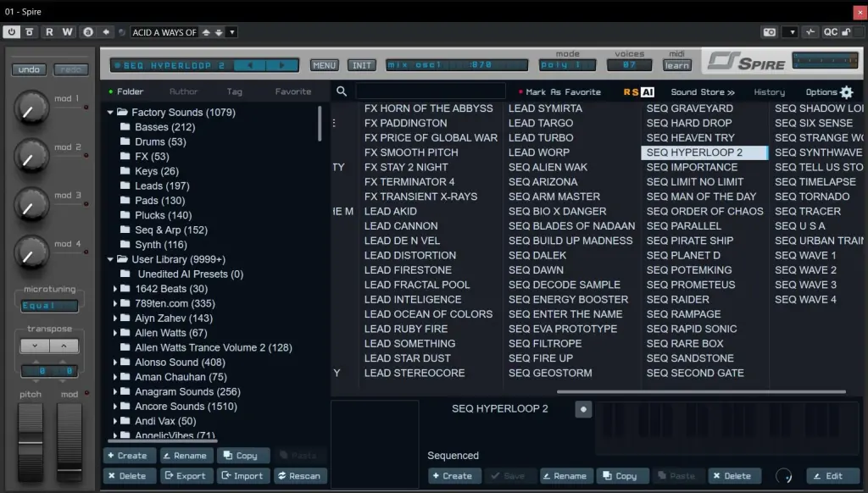The width and height of the screenshot is (868, 493).
Task: Toggle the A/B compare icon
Action: (x=87, y=32)
